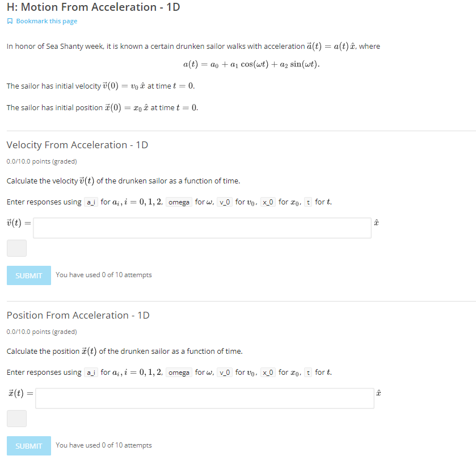Screen dimensions: 476x464
Task: Submit the velocity answer
Action: pos(28,275)
